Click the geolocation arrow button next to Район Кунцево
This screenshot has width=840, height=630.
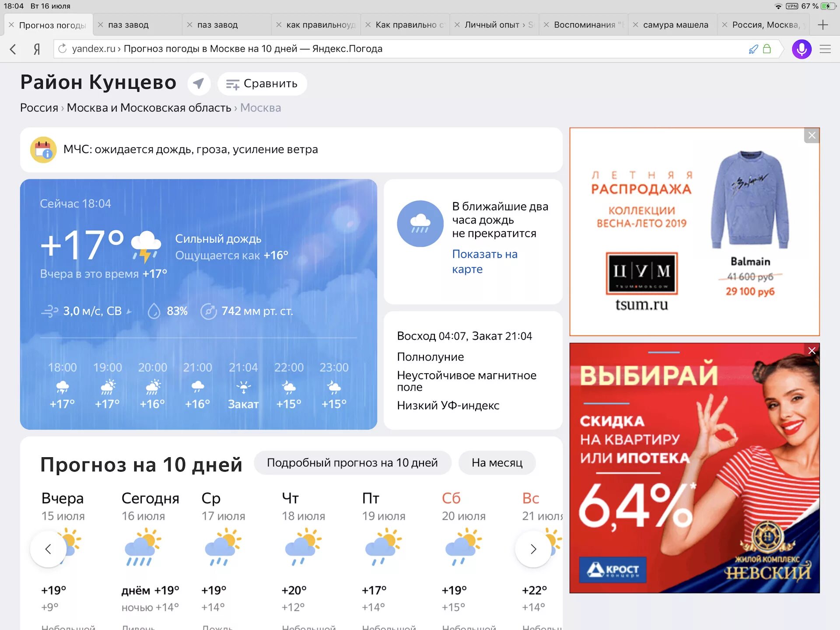click(199, 83)
